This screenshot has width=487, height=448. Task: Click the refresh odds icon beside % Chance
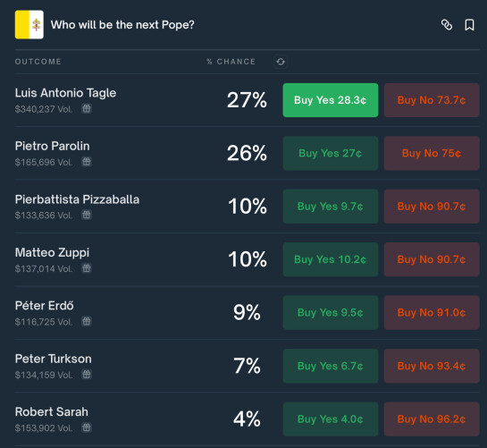tap(281, 62)
